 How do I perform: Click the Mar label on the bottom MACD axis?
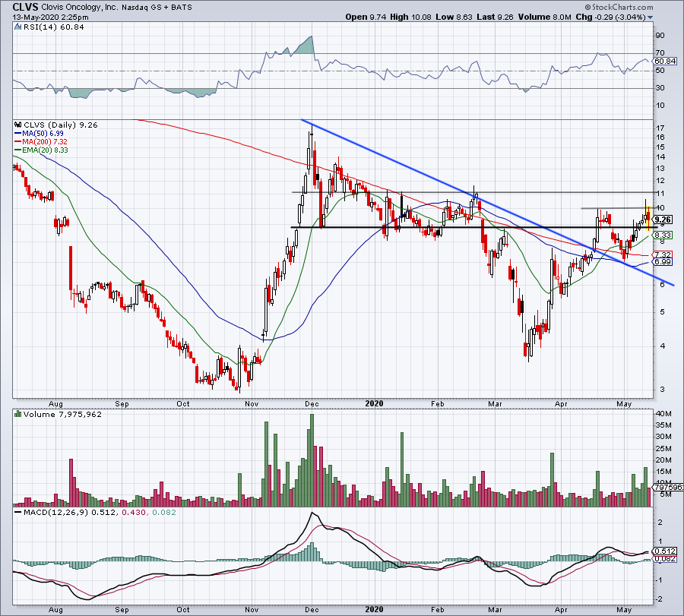pyautogui.click(x=495, y=609)
